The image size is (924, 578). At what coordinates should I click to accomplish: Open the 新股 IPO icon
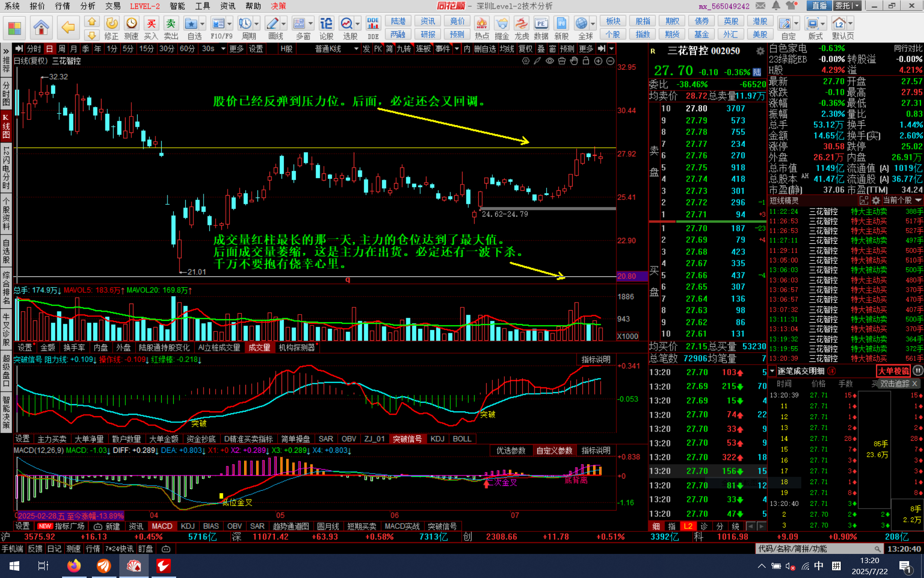561,28
